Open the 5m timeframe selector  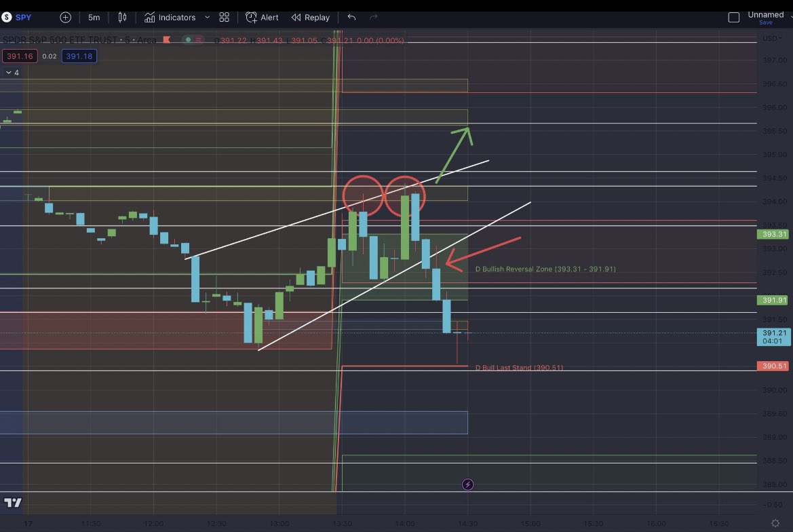click(94, 17)
